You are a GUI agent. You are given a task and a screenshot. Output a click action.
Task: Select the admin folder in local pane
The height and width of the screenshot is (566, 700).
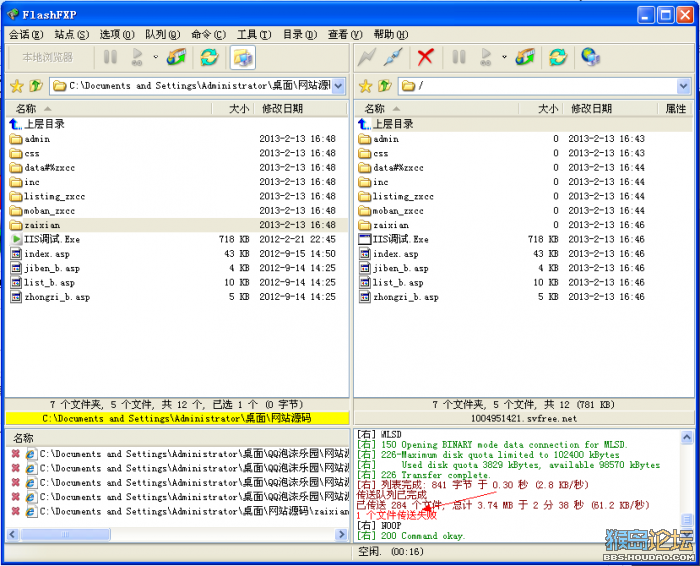coord(177,139)
